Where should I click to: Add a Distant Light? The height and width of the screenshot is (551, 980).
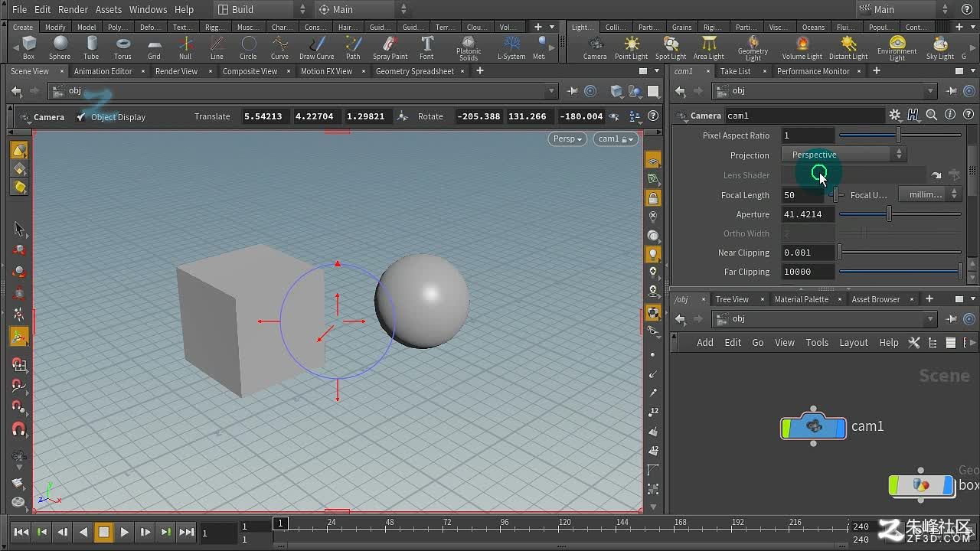pyautogui.click(x=848, y=47)
